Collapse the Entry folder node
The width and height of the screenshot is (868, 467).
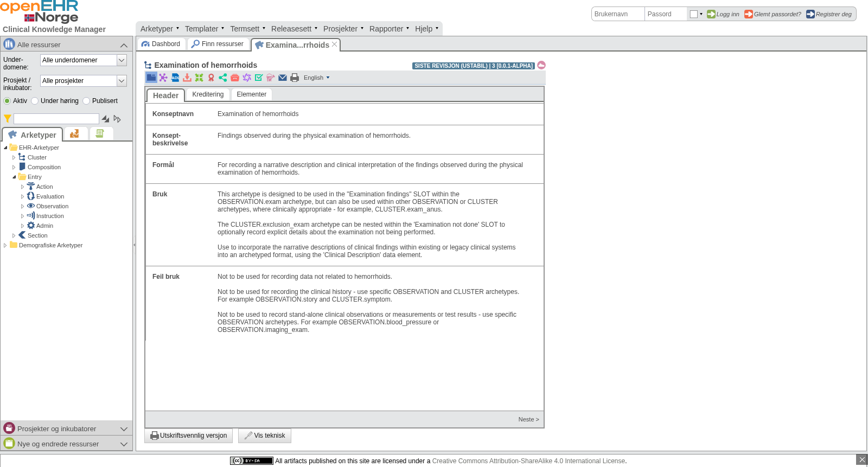point(14,177)
